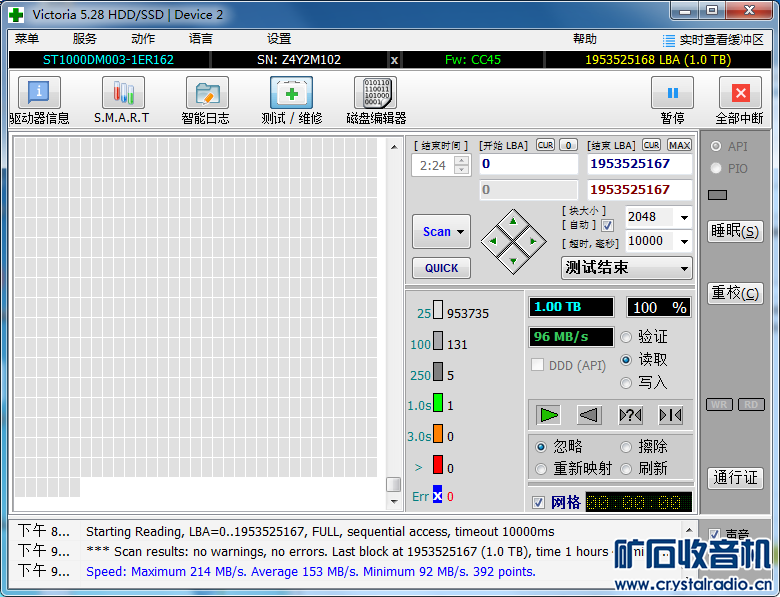Open the smart log (智能日志) tool
The width and height of the screenshot is (780, 597).
tap(207, 93)
